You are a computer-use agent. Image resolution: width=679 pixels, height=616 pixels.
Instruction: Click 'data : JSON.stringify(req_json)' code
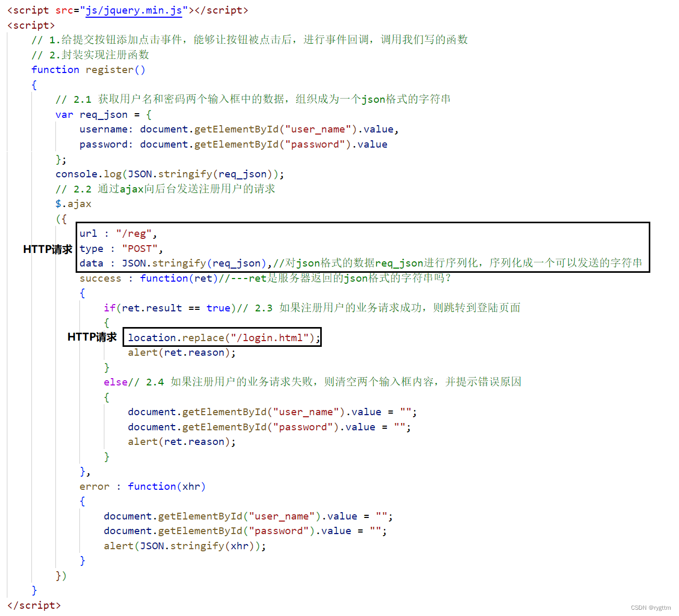coord(173,263)
